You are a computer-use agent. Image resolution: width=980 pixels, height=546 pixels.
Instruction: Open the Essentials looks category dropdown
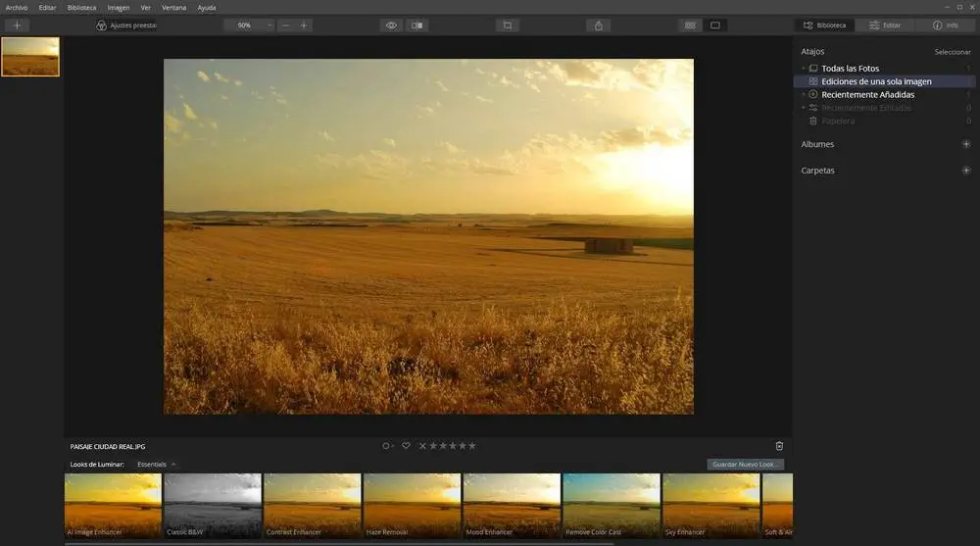click(157, 464)
